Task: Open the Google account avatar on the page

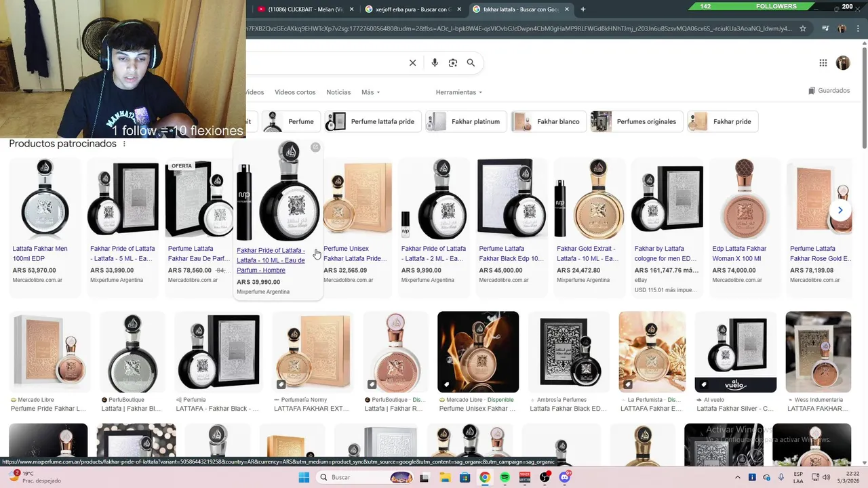Action: 843,63
